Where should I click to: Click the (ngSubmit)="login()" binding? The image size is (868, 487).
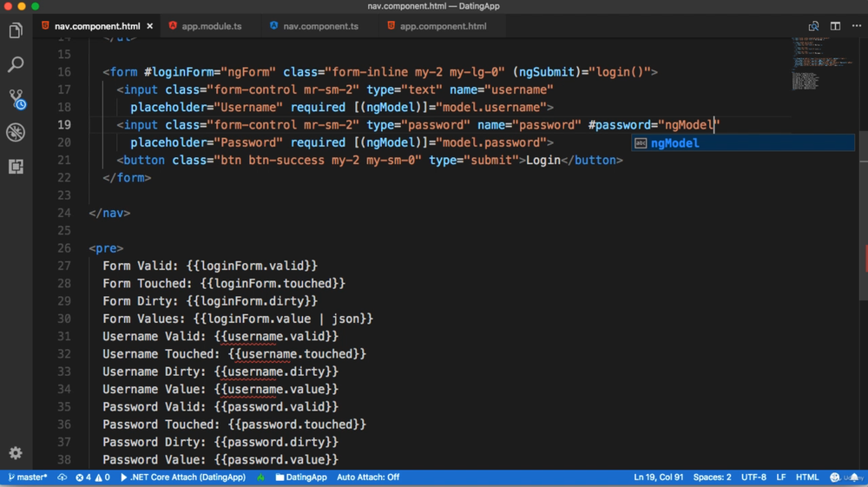[582, 72]
